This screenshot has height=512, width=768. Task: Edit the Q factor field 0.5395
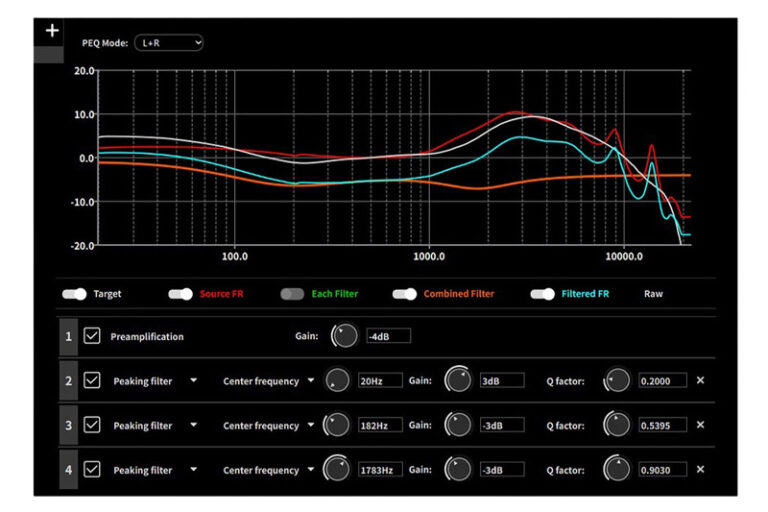point(662,425)
